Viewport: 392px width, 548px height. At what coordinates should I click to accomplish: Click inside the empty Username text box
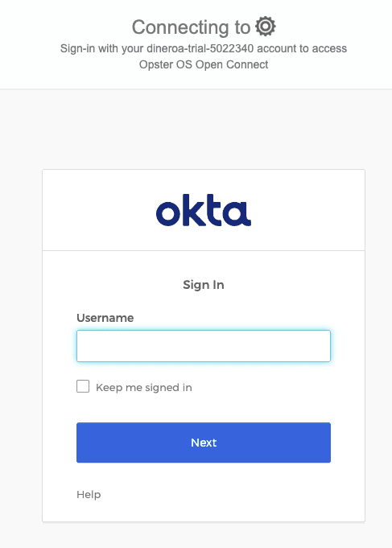[x=204, y=346]
